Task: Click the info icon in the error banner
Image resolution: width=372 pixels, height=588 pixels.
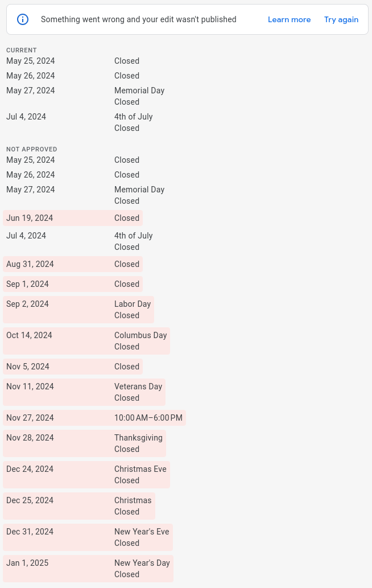Action: click(x=23, y=19)
